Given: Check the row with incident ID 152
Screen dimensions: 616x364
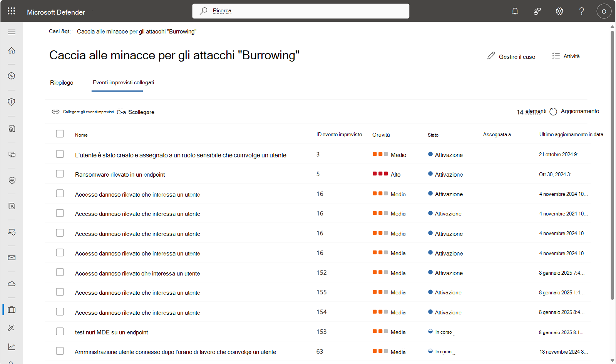Looking at the screenshot, I should (60, 272).
